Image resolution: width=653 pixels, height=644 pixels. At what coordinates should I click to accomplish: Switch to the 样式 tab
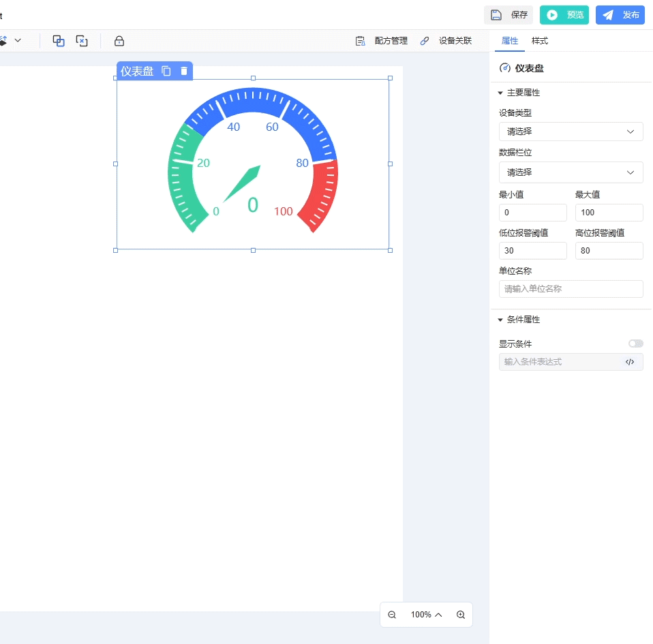pos(540,41)
